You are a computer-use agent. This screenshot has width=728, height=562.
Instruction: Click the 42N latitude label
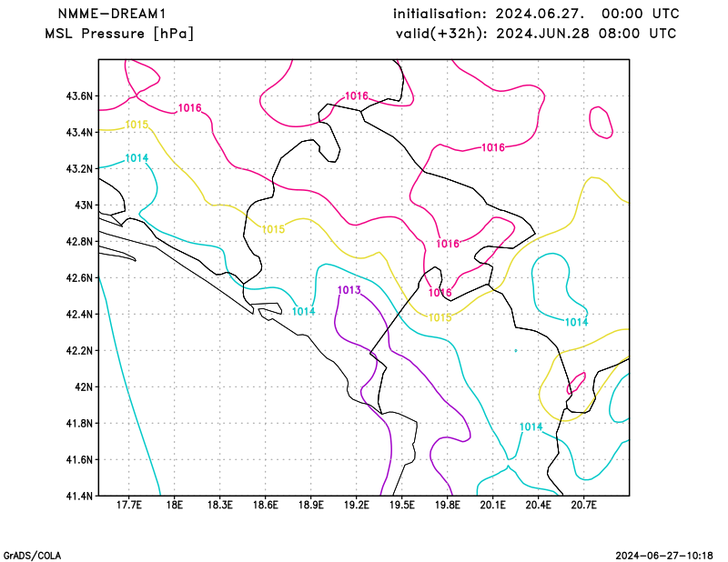84,386
